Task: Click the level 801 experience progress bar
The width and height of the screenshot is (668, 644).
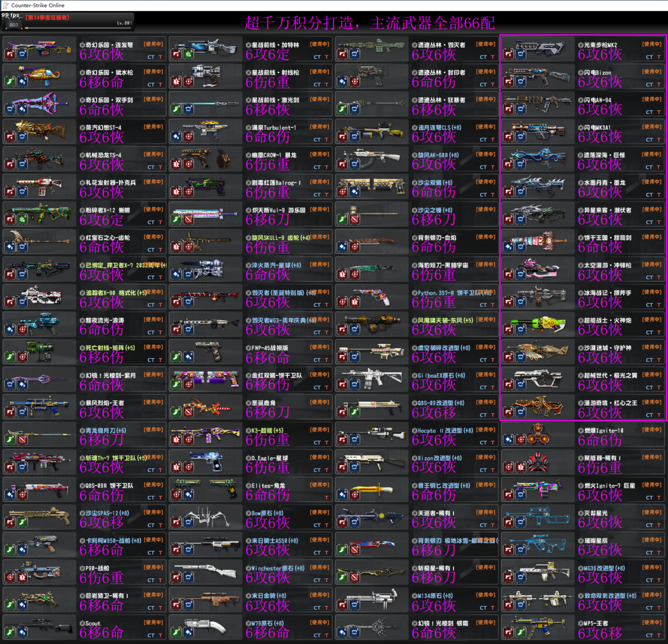Action: point(77,28)
